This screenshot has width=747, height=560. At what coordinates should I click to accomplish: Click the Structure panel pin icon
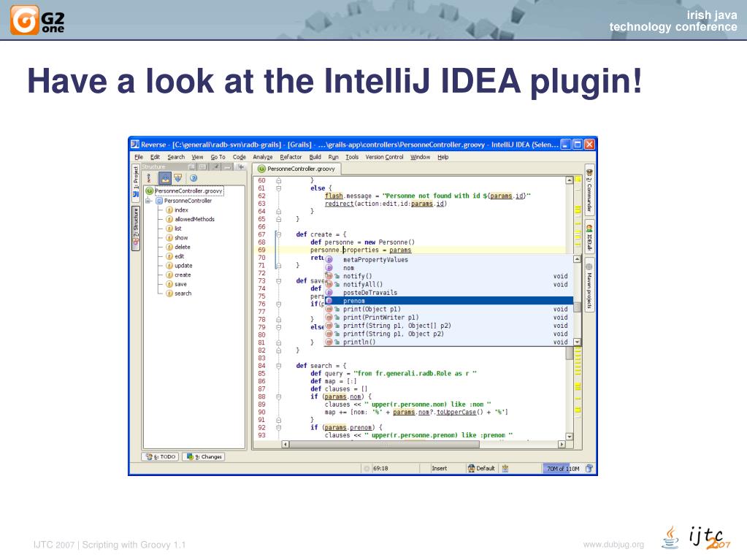coord(216,166)
